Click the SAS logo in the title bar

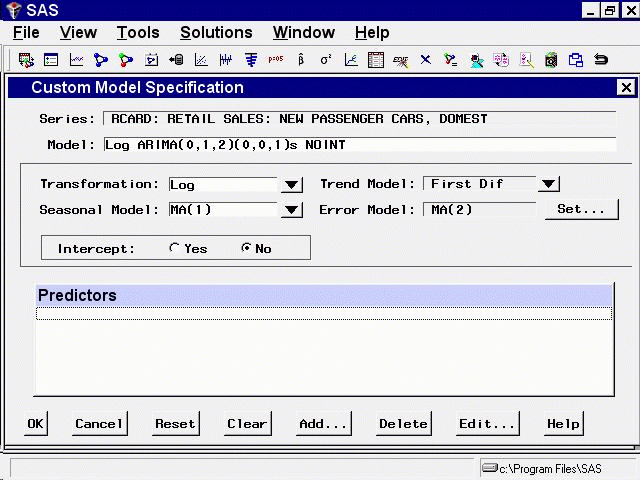pos(13,10)
